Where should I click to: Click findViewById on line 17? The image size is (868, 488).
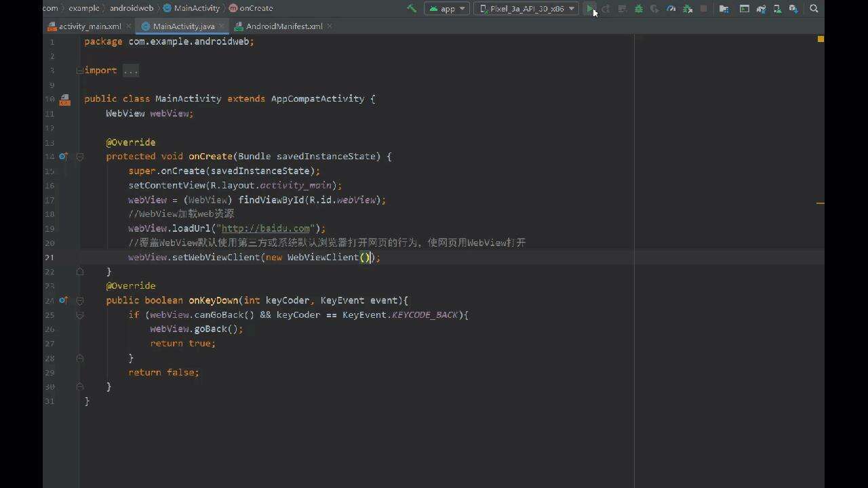(x=271, y=200)
